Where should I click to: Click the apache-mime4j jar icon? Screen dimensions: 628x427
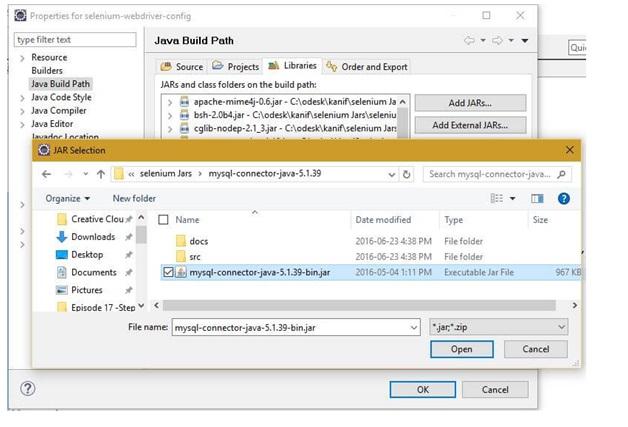(x=184, y=102)
